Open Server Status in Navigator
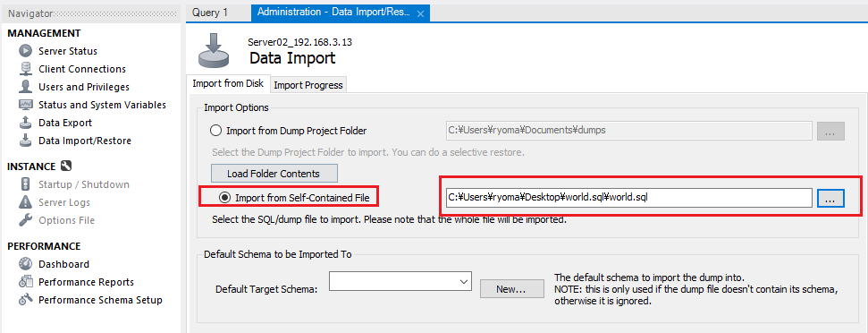Viewport: 868px width, 333px height. pos(68,51)
